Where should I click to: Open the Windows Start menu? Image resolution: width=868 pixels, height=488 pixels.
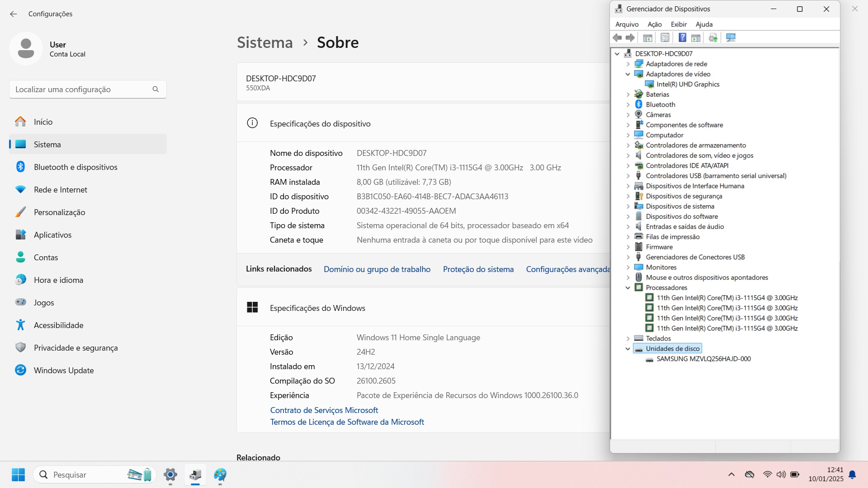pyautogui.click(x=18, y=475)
